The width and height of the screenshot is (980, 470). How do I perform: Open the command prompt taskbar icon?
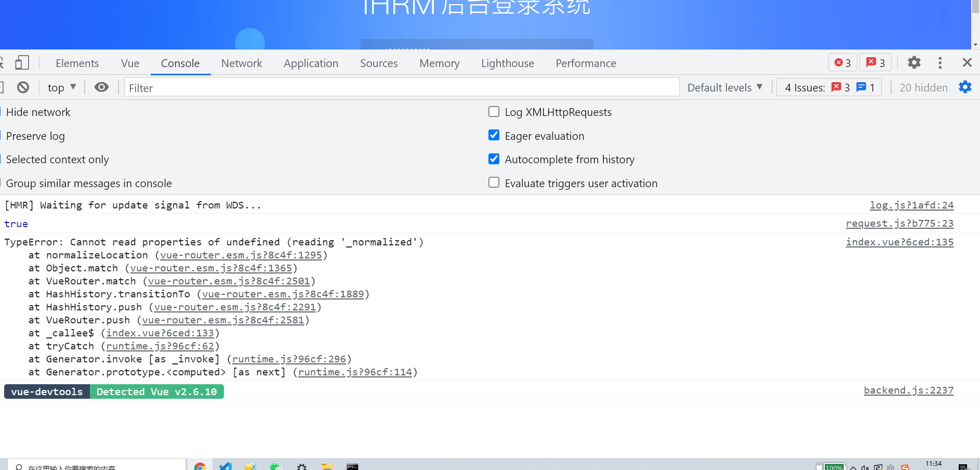pyautogui.click(x=352, y=466)
